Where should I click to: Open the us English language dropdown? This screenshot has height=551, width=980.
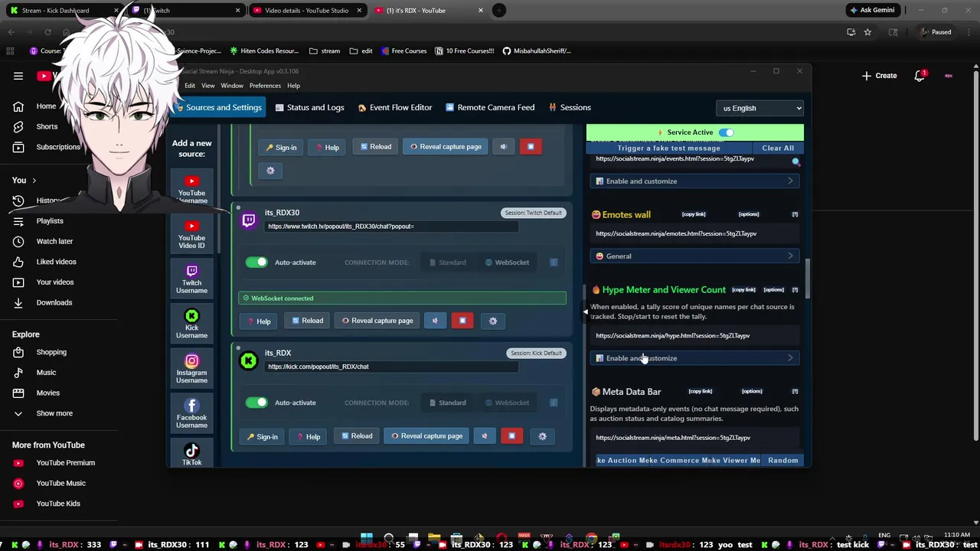760,108
